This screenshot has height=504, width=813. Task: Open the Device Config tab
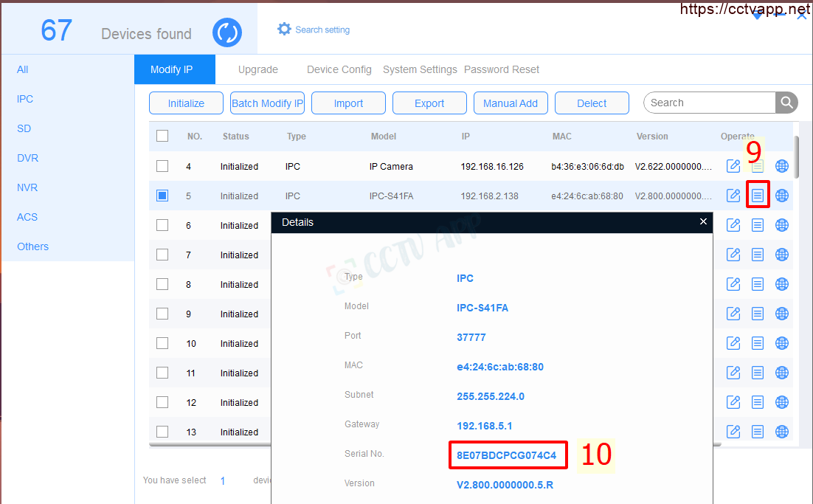tap(339, 69)
